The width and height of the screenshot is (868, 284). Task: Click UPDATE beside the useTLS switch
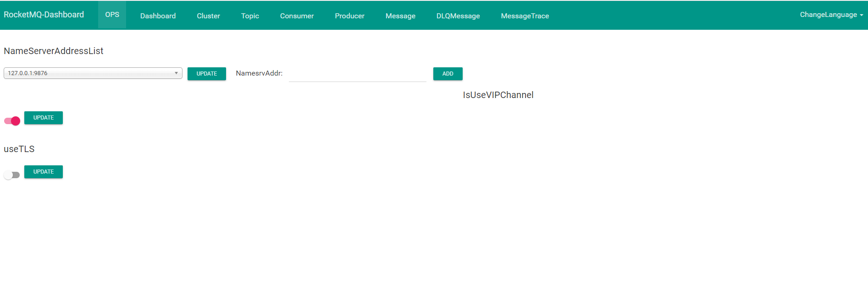pyautogui.click(x=44, y=172)
